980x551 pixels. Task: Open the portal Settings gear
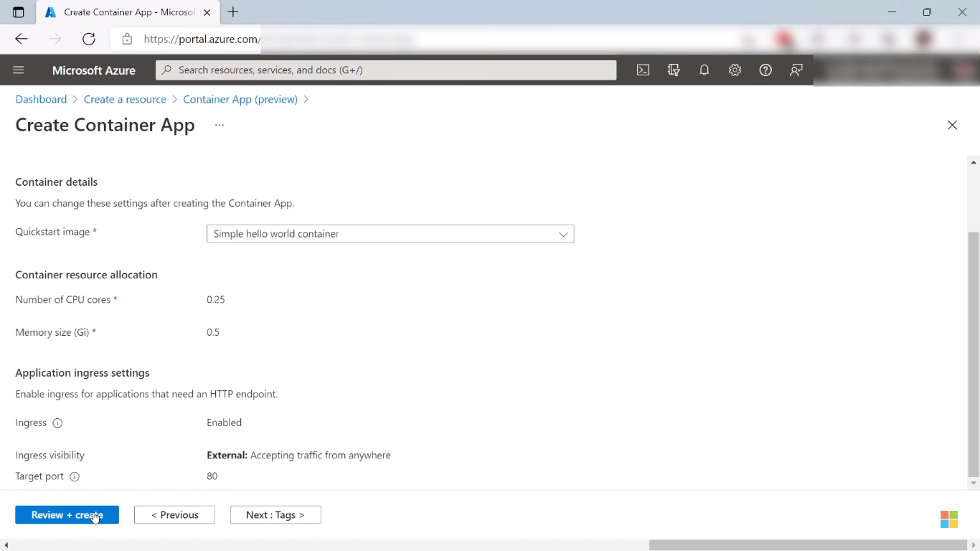click(x=735, y=70)
